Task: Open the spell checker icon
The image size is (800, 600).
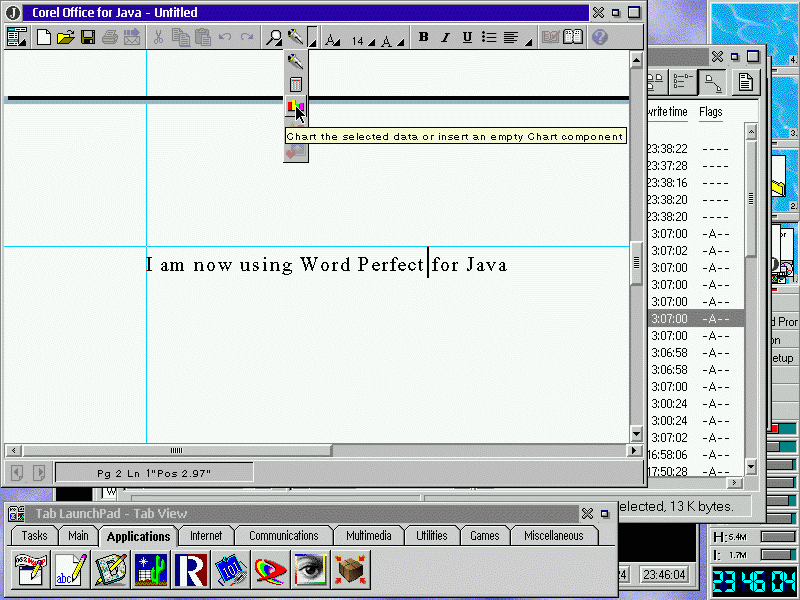Action: 551,37
